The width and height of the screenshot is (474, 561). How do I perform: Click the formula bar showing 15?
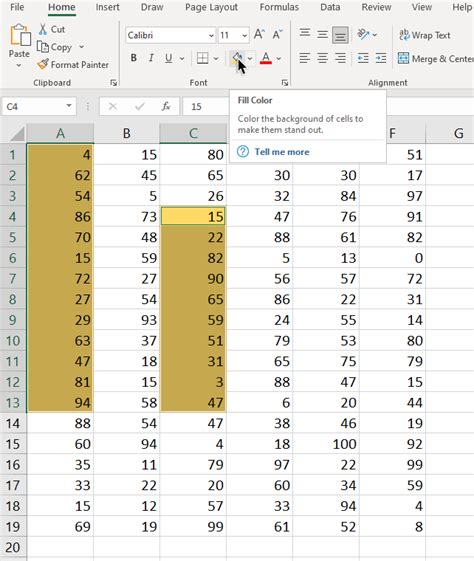click(205, 106)
